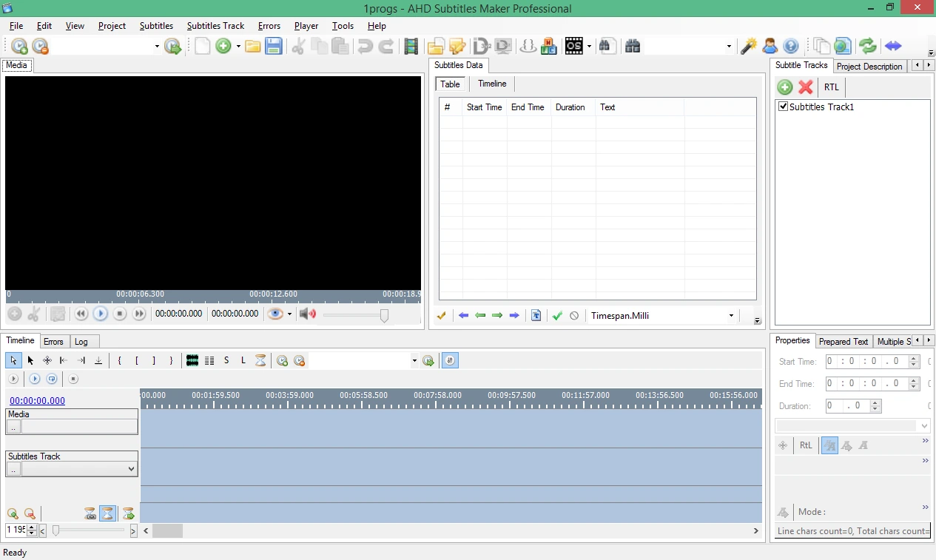Click the binoculars search icon
Screen dimensions: 936x560
632,46
